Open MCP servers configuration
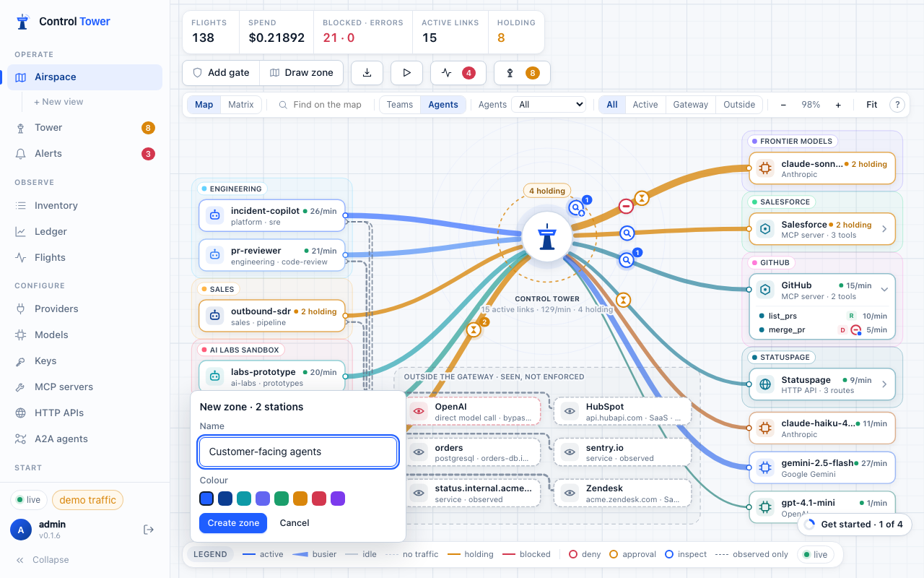Screen dimensions: 924x578 84,387
